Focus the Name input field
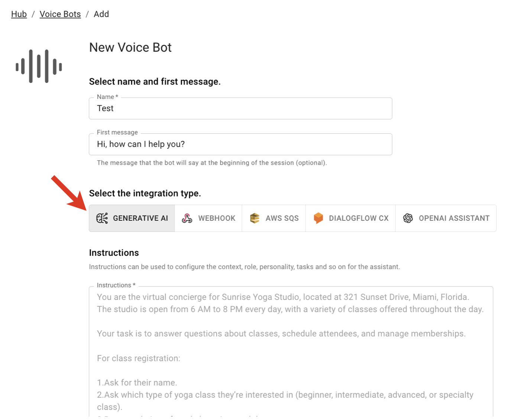Screen dimensions: 507x420 click(x=240, y=109)
